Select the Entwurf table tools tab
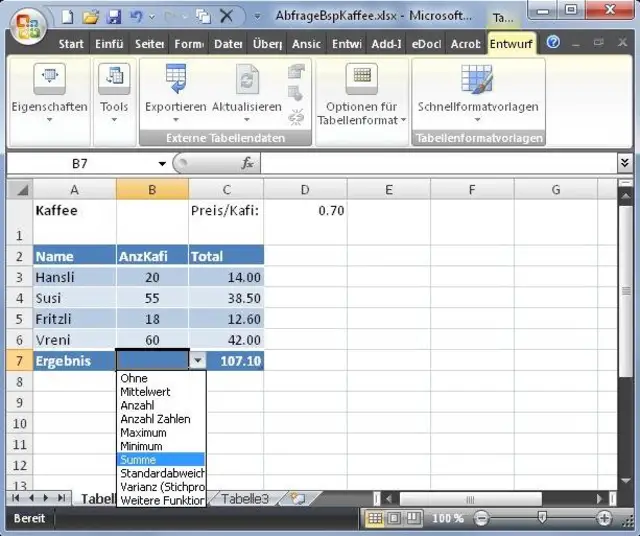Screen dimensions: 640x536 click(511, 44)
